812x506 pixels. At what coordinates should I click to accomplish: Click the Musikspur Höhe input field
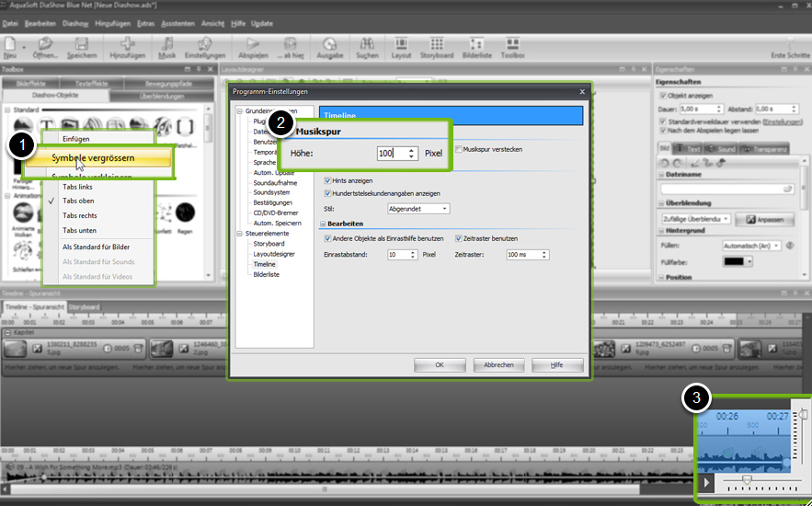coord(392,153)
